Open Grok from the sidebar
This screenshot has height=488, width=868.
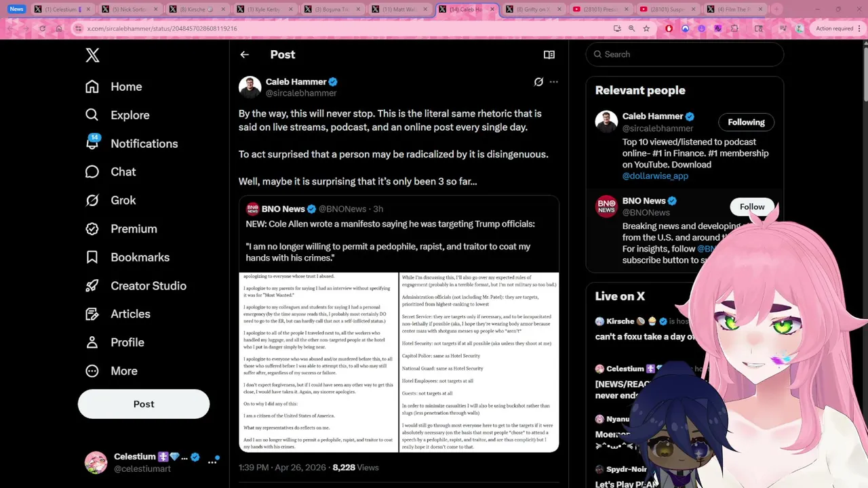click(111, 201)
